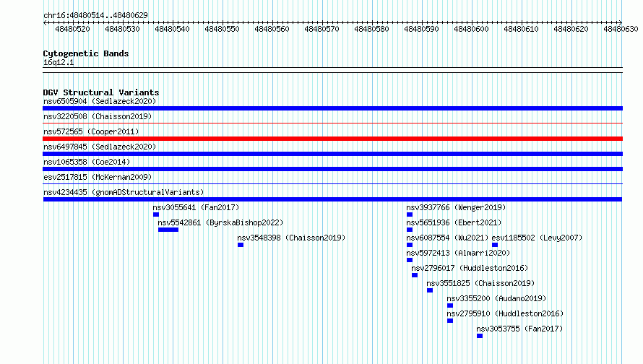
Task: Click the Cytogenetic Bands track title
Action: (x=86, y=53)
